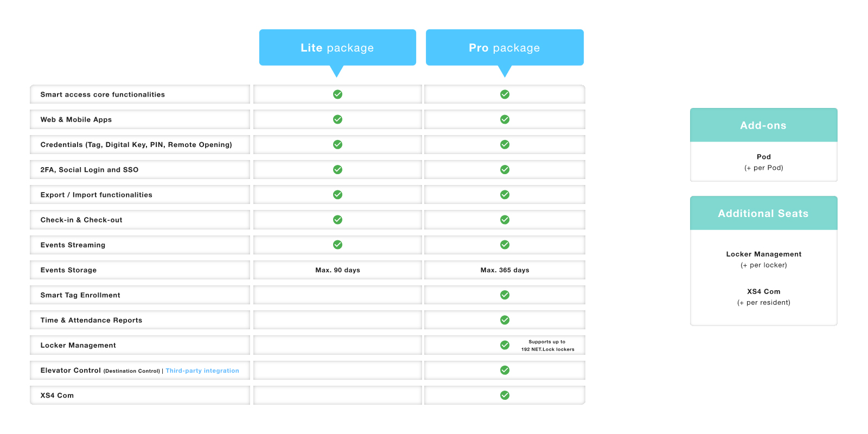
Task: Click the Additional Seats panel header
Action: pos(763,213)
